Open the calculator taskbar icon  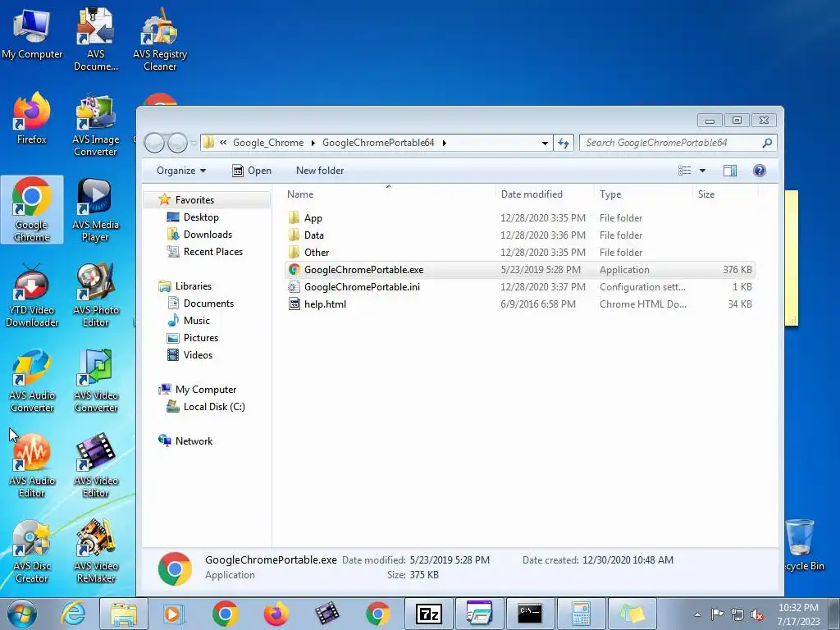(580, 614)
